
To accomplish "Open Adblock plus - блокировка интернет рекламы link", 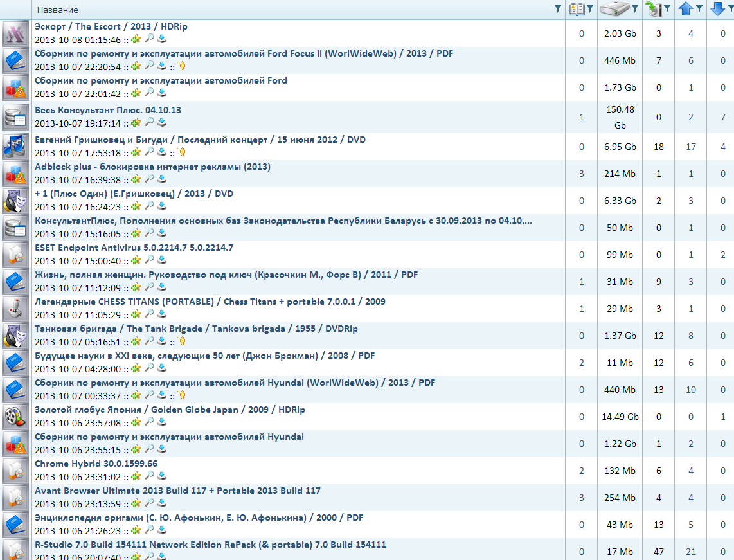I will (152, 167).
